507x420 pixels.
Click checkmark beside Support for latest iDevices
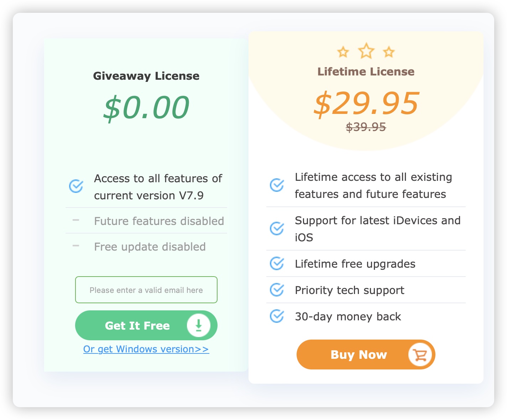pos(277,229)
